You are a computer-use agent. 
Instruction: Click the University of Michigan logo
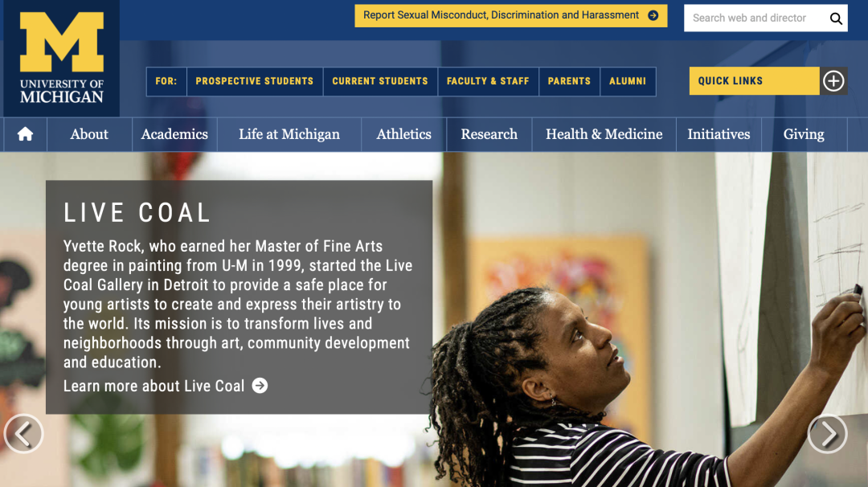tap(61, 58)
